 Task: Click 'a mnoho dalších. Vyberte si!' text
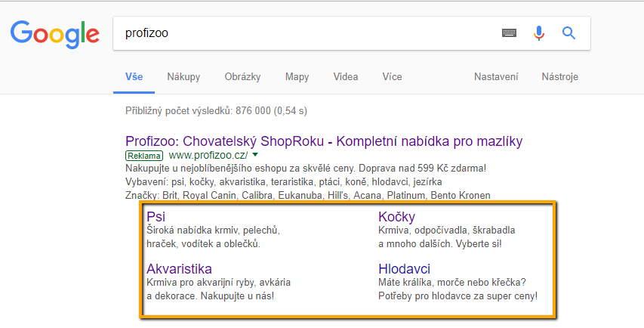(x=440, y=244)
